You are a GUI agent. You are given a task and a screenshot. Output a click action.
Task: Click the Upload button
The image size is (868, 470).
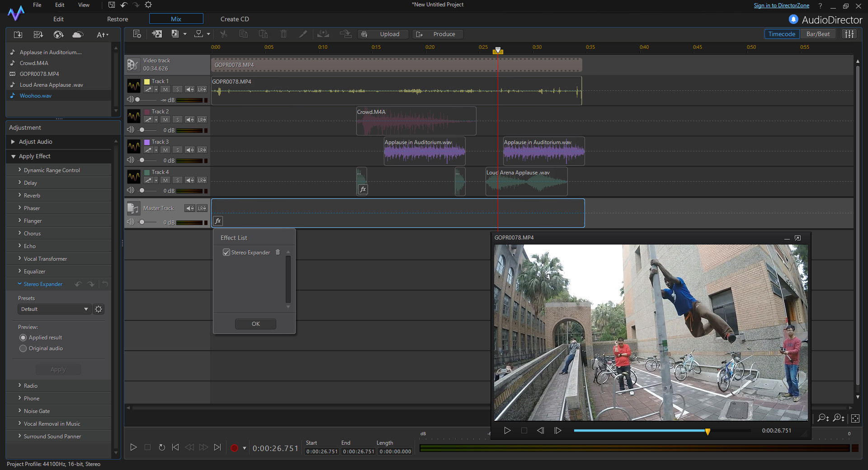[x=382, y=34]
